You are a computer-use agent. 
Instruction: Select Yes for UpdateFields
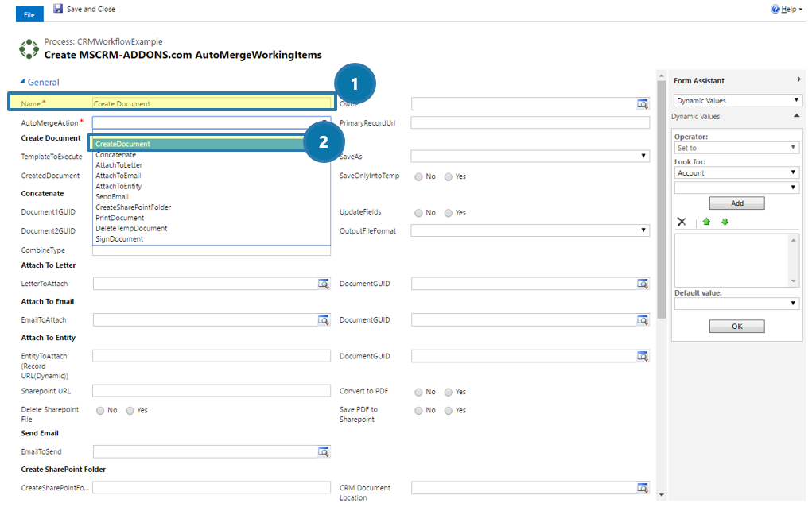[x=449, y=213]
